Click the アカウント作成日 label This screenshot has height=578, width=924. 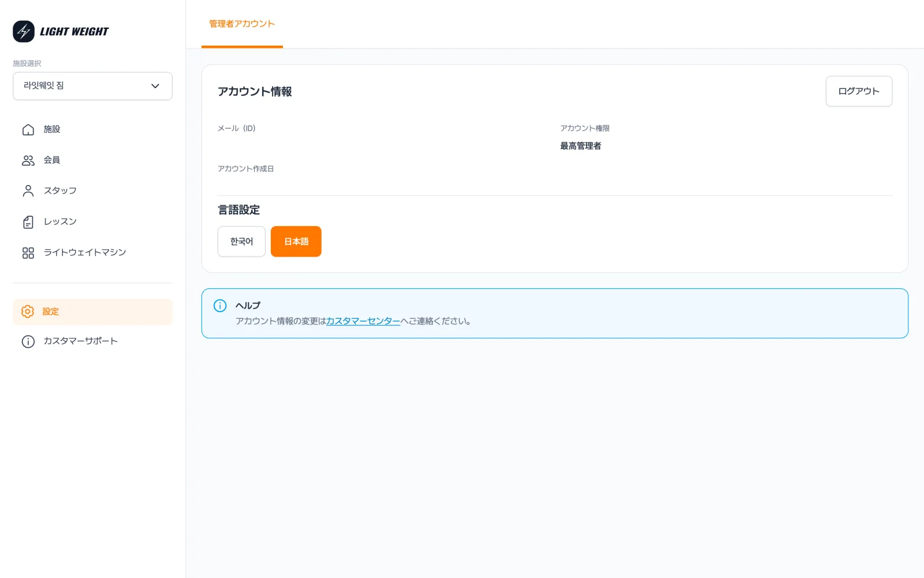point(245,169)
